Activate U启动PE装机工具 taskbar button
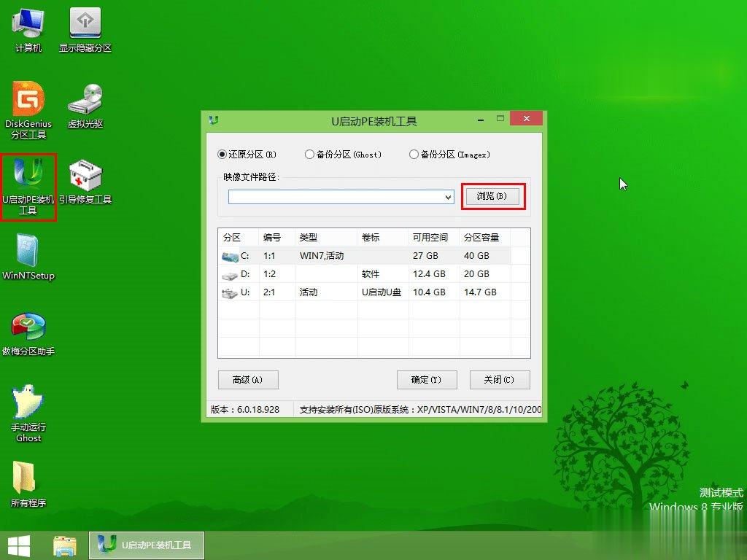The height and width of the screenshot is (560, 747). [x=147, y=545]
